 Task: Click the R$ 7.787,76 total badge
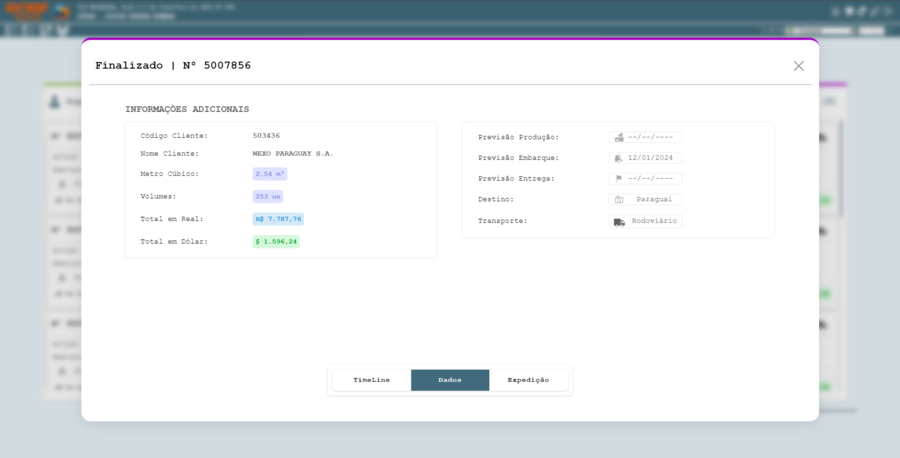pos(278,219)
